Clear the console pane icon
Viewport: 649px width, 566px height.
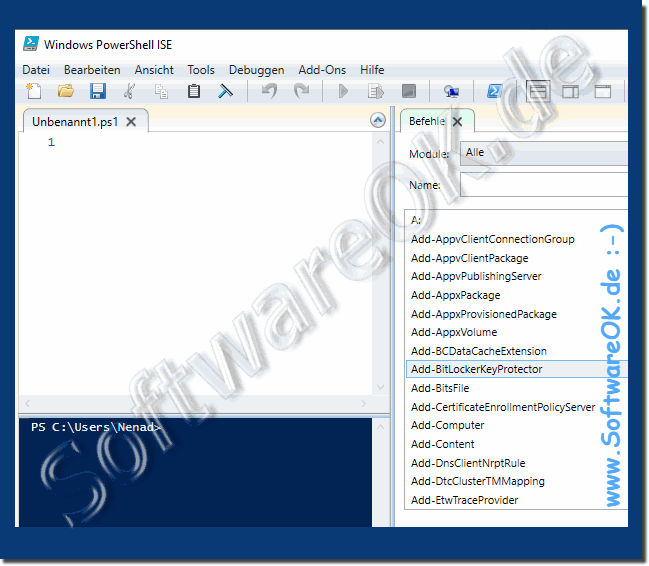226,91
